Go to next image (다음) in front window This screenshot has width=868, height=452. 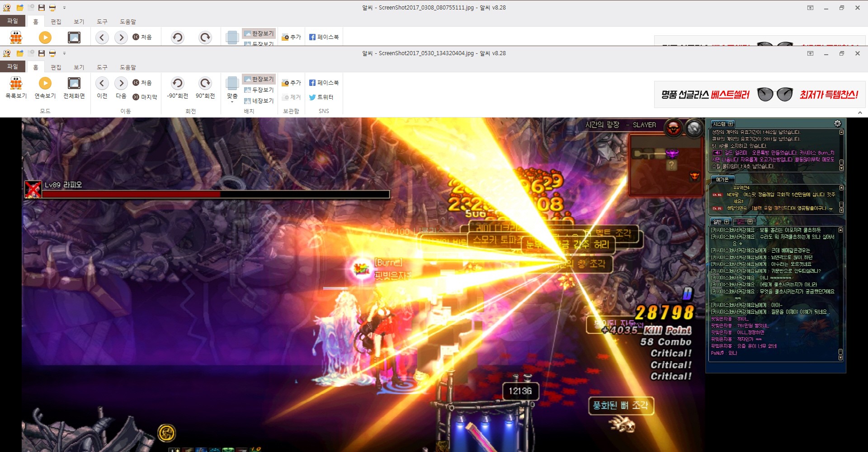coord(121,88)
